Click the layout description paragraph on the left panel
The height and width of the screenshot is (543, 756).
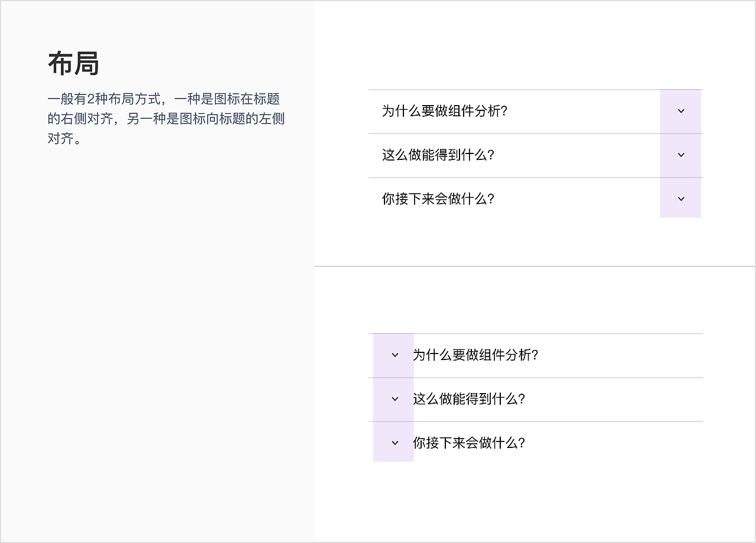point(165,119)
